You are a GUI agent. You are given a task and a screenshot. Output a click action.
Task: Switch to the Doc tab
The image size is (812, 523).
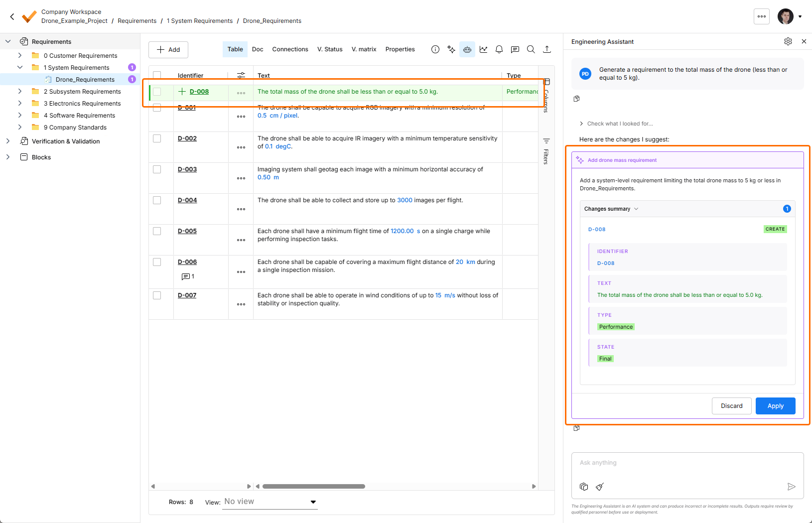258,49
